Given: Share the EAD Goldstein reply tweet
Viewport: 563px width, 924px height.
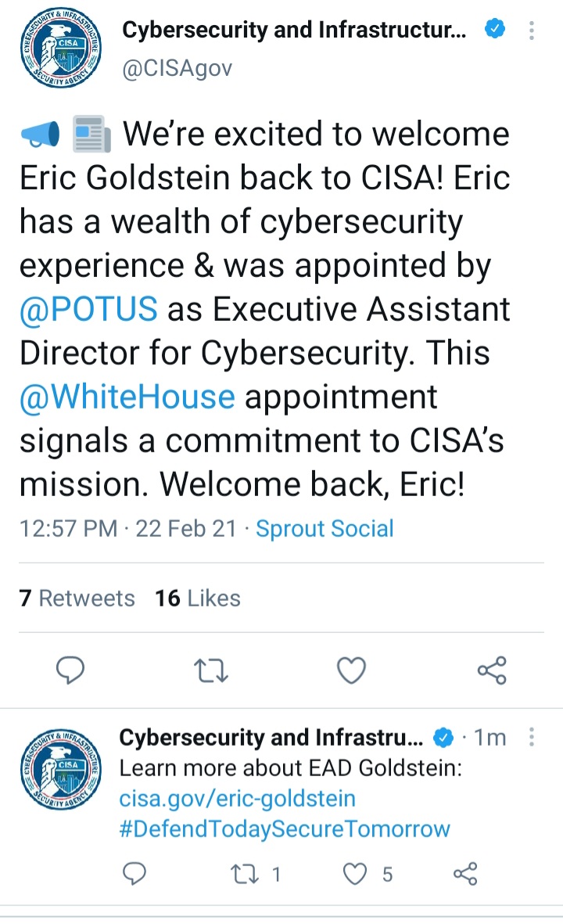Looking at the screenshot, I should coord(465,873).
